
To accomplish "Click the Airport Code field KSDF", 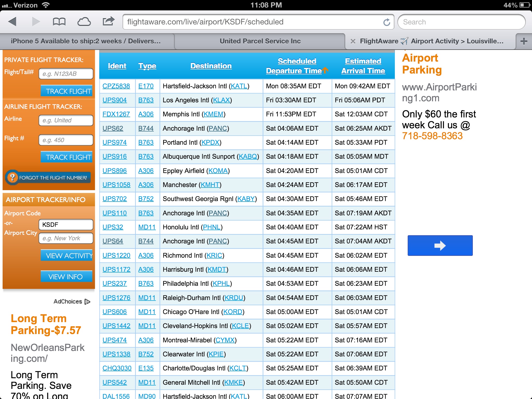I will [66, 225].
